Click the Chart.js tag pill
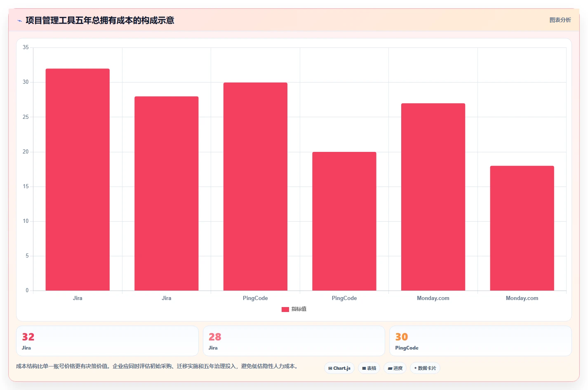The height and width of the screenshot is (390, 588). point(339,368)
